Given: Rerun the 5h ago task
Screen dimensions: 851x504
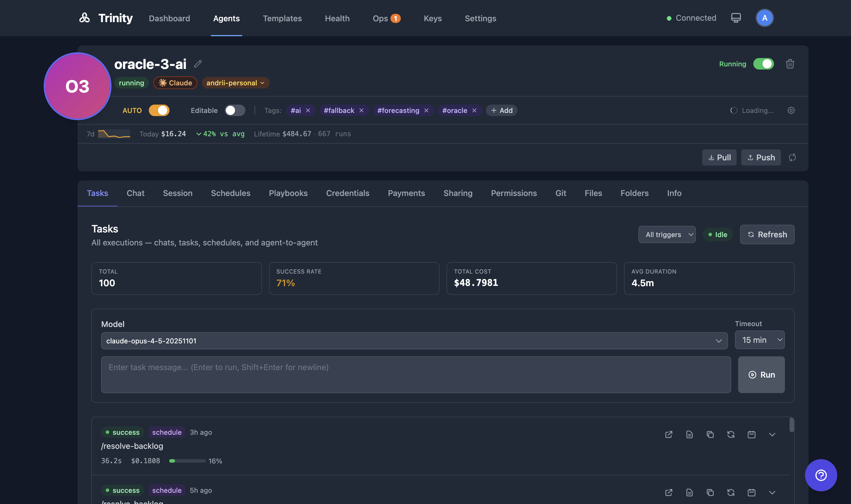Looking at the screenshot, I should pos(730,493).
